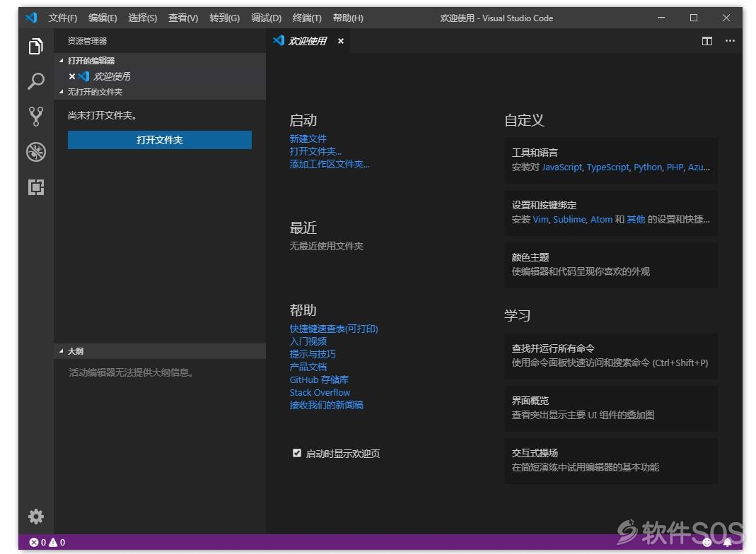Viewport: 756px width, 554px height.
Task: Click the Python link
Action: click(x=648, y=167)
